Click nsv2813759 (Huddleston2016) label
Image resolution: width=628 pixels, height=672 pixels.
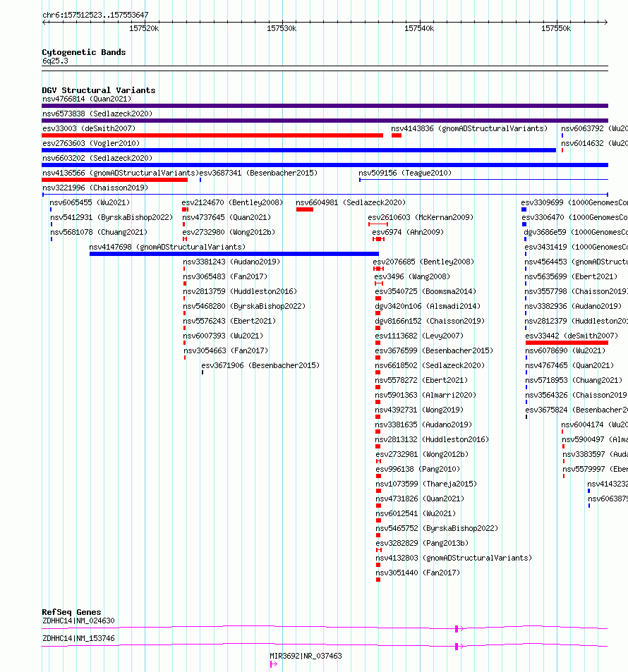point(240,291)
